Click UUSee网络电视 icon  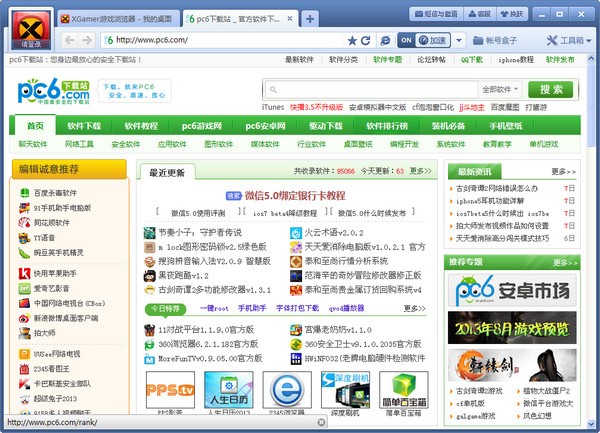click(x=24, y=354)
